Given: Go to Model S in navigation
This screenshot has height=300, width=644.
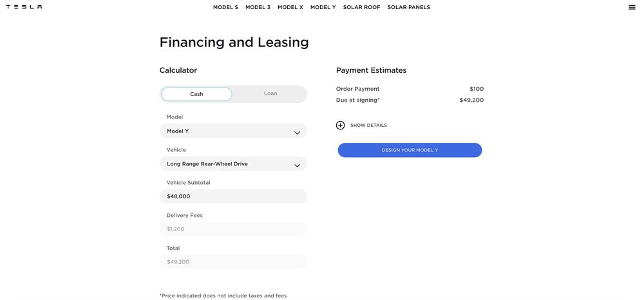Looking at the screenshot, I should pyautogui.click(x=225, y=7).
